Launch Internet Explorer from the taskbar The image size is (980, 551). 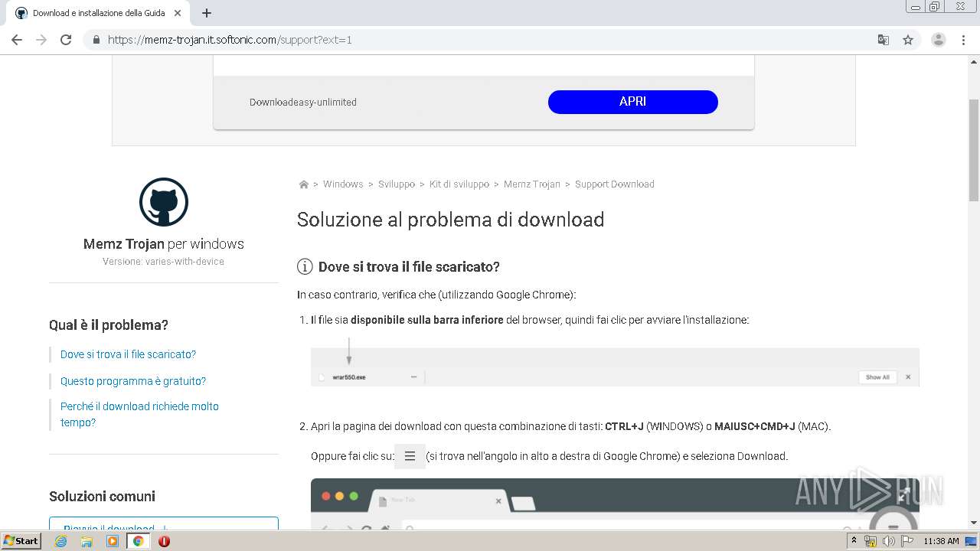[61, 541]
